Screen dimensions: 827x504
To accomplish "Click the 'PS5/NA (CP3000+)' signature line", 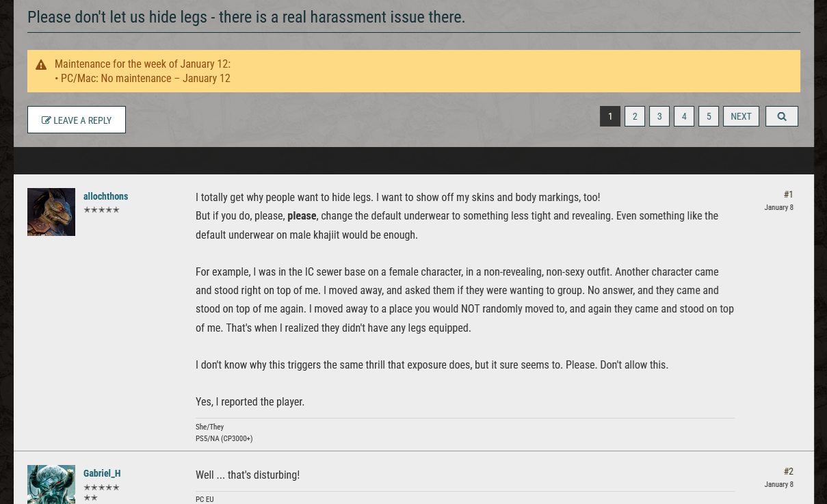I will click(224, 439).
